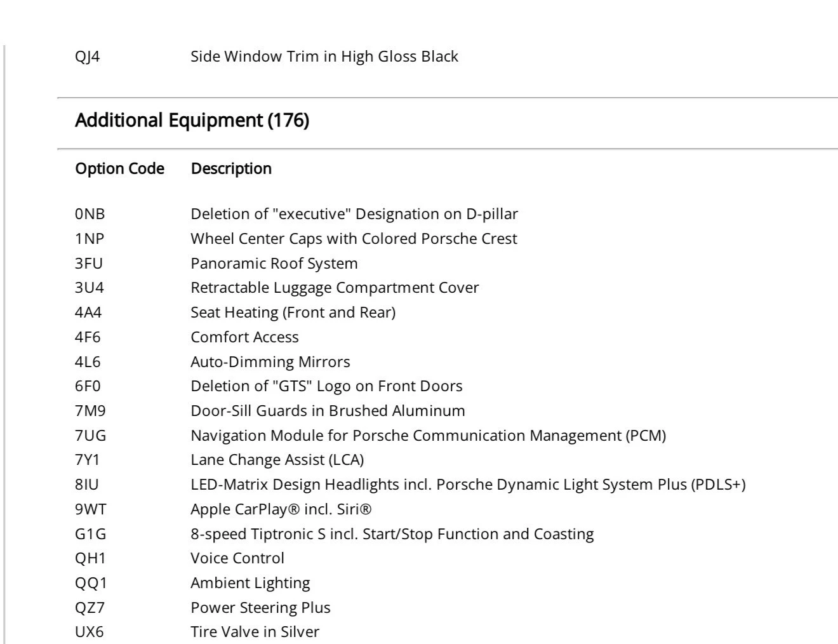Select the QJ4 option code
This screenshot has width=838, height=644.
pyautogui.click(x=88, y=57)
